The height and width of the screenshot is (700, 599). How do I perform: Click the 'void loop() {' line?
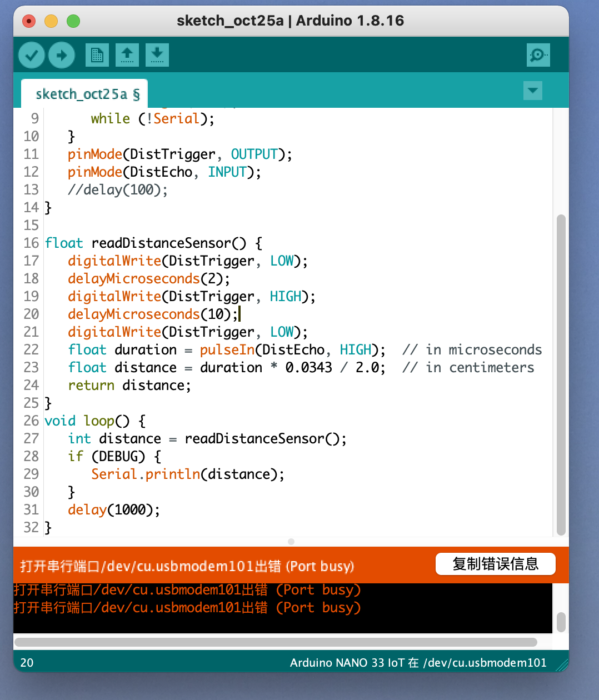(95, 421)
